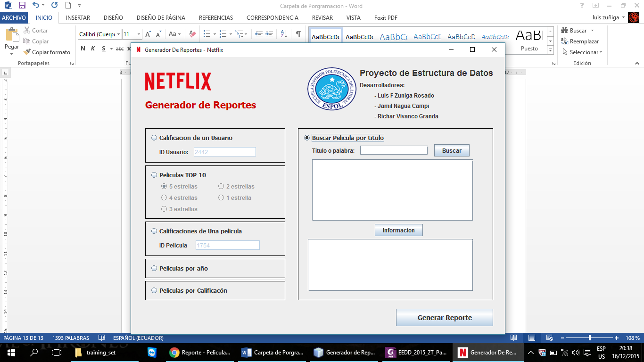The height and width of the screenshot is (362, 644).
Task: Click the sort A-Z icon
Action: tap(284, 34)
